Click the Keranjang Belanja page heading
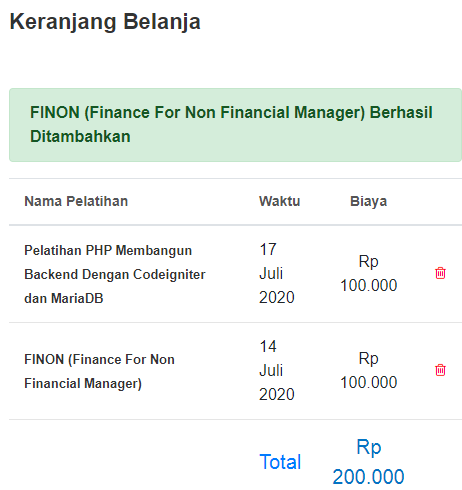Screen dimensions: 462x490 point(105,22)
